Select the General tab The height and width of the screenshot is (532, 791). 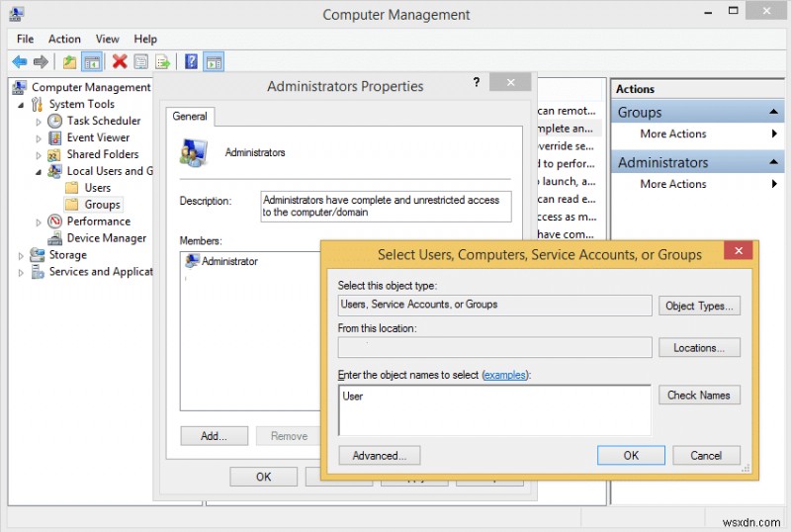(x=190, y=116)
